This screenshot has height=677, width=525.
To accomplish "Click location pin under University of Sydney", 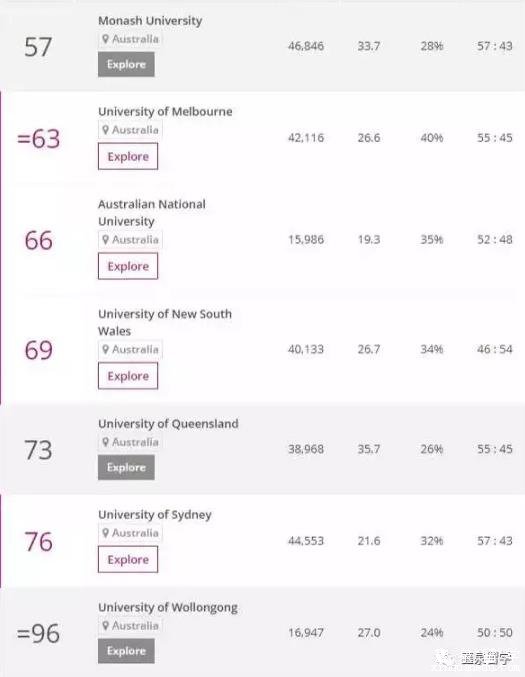I will click(105, 533).
